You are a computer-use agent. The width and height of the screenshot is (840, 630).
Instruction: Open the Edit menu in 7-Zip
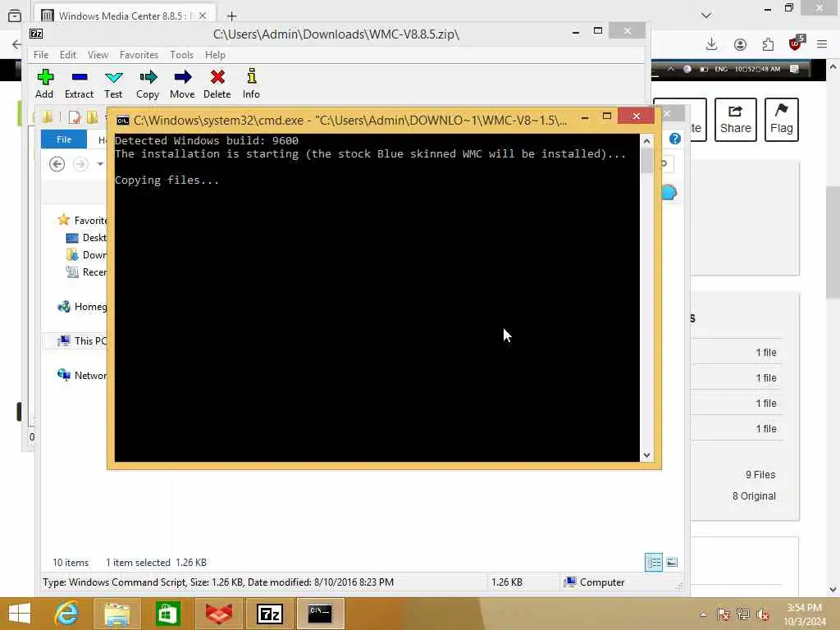[x=68, y=55]
